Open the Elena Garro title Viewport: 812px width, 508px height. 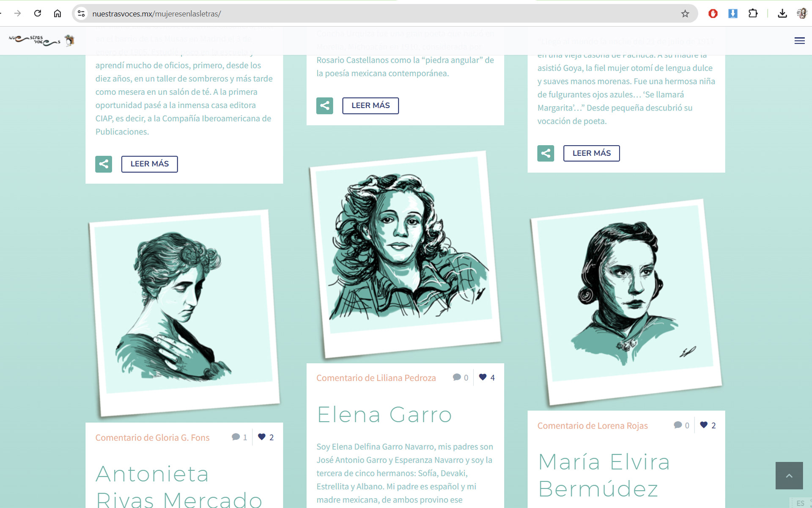click(384, 414)
